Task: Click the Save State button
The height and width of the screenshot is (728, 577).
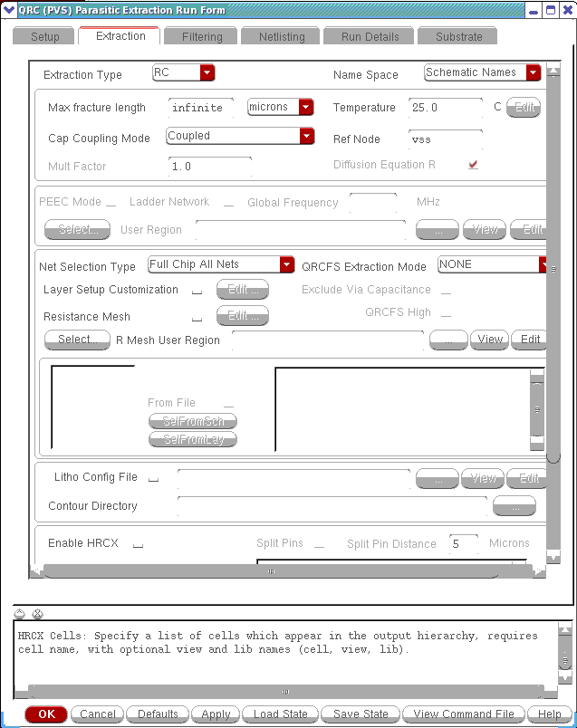Action: click(x=361, y=714)
